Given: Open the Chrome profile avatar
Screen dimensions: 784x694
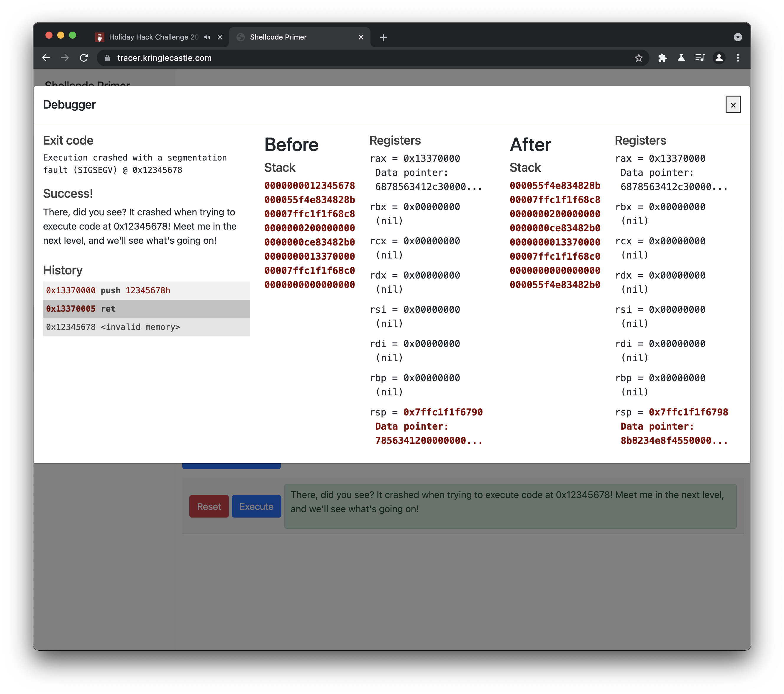Looking at the screenshot, I should click(719, 58).
